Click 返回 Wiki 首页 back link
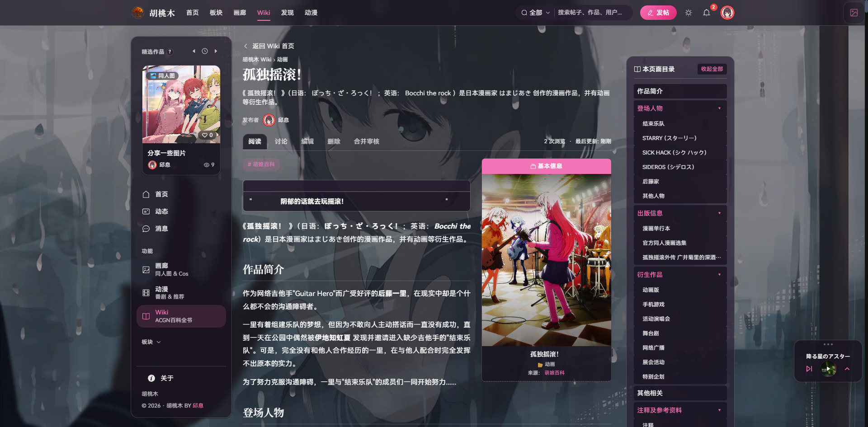Image resolution: width=868 pixels, height=427 pixels. pos(269,46)
